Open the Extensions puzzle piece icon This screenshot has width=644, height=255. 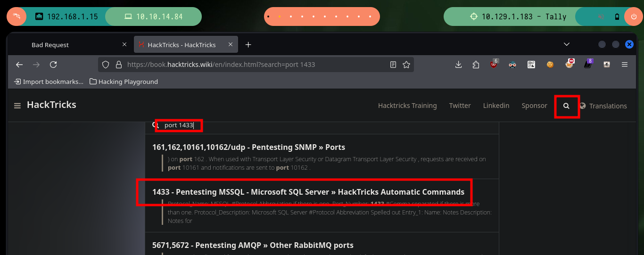coord(475,65)
